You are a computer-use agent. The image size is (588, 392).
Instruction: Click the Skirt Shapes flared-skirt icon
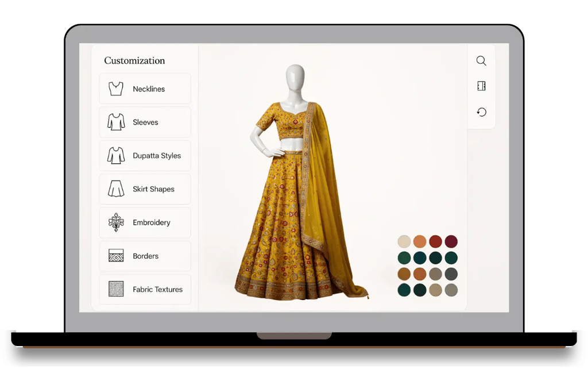pos(115,189)
